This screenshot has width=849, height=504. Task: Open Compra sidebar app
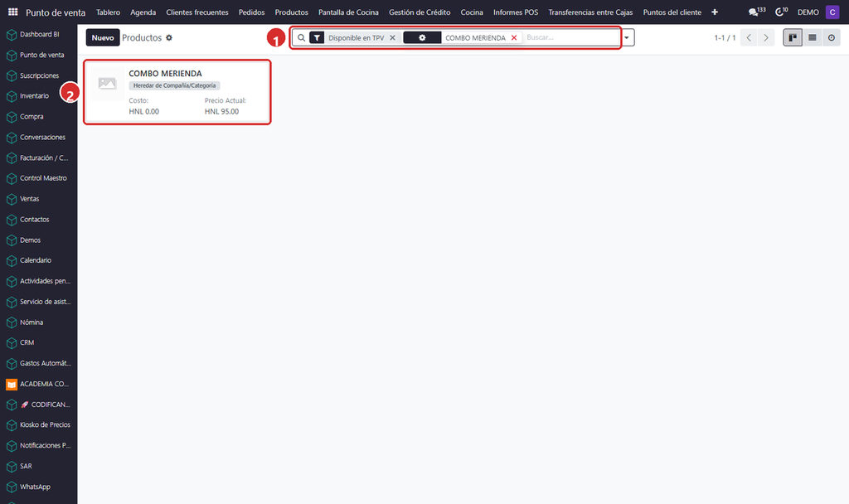[38, 116]
